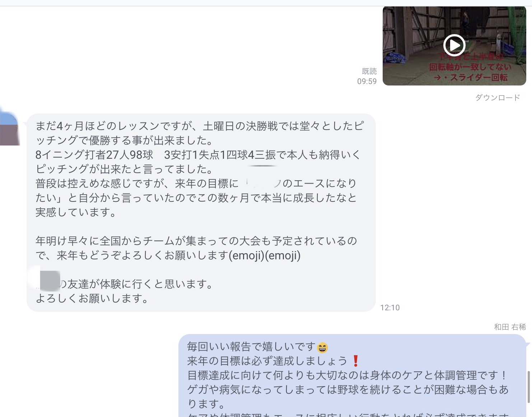Click the 既読 read-status label

tap(369, 71)
